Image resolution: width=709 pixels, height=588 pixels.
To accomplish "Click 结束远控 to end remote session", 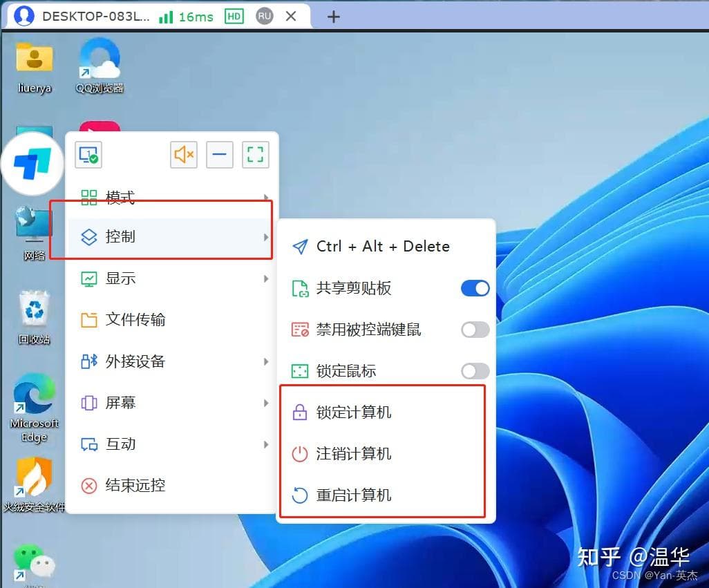I will (172, 486).
